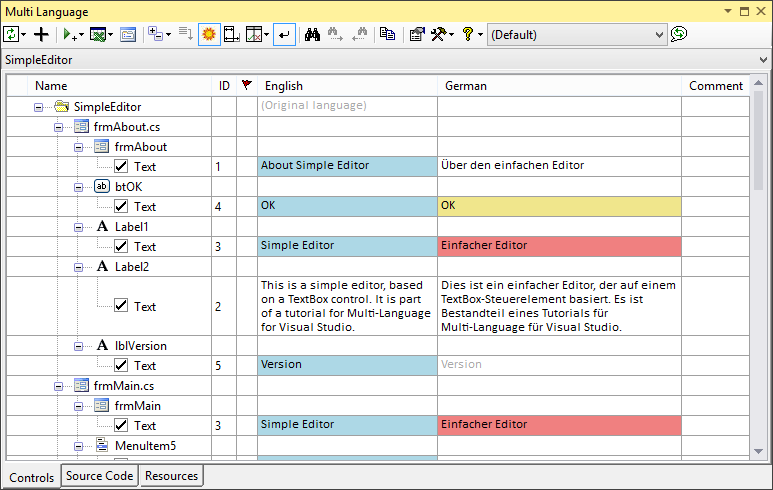Open the hammer and wrench tools icon

(438, 35)
